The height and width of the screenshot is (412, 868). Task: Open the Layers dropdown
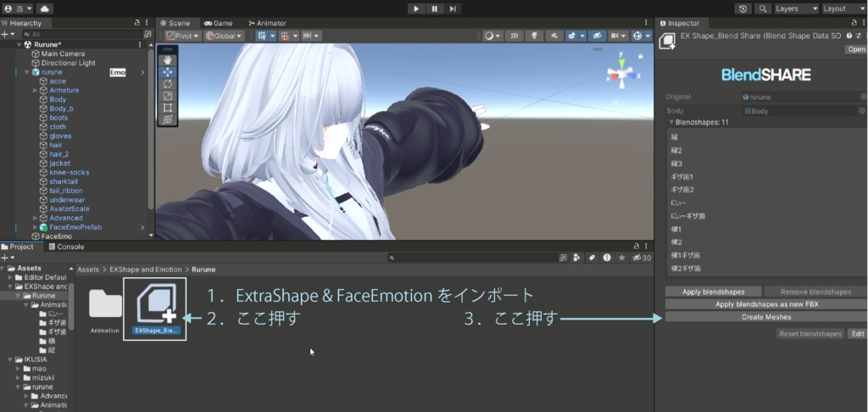[795, 8]
